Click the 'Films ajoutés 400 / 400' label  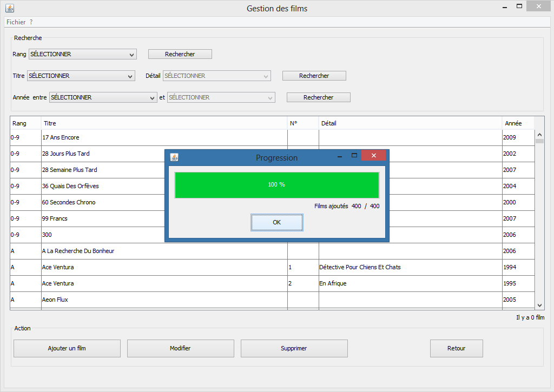[347, 206]
